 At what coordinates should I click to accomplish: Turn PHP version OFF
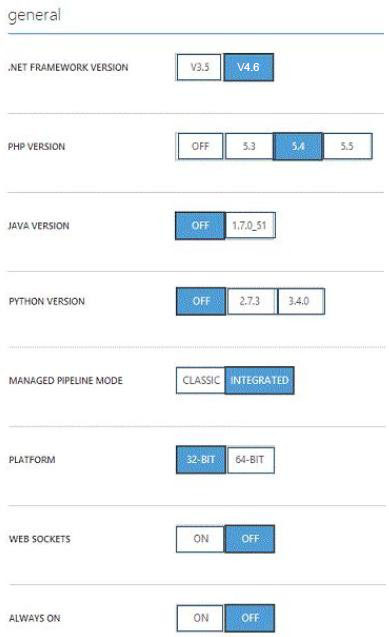pyautogui.click(x=200, y=146)
